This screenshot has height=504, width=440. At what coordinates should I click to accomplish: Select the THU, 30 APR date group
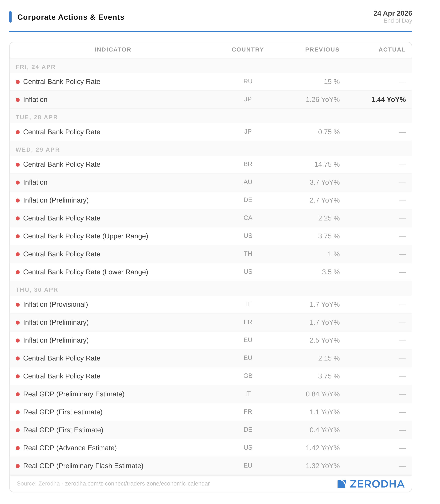pyautogui.click(x=37, y=290)
